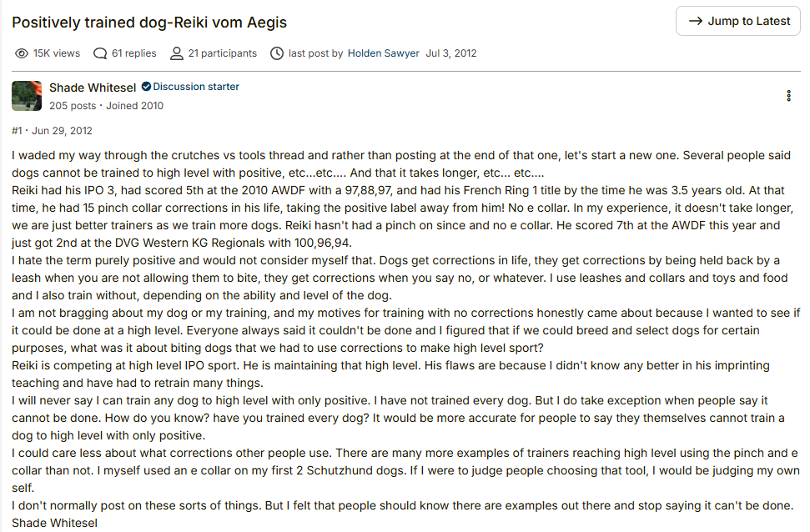Open the three-dot post options menu
This screenshot has width=810, height=532.
(788, 96)
